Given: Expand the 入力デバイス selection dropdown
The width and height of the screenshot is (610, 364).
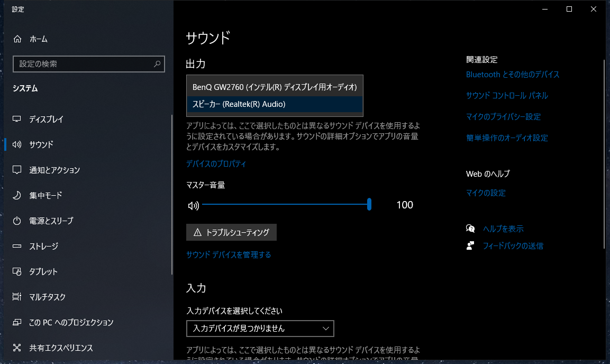Looking at the screenshot, I should pyautogui.click(x=260, y=329).
